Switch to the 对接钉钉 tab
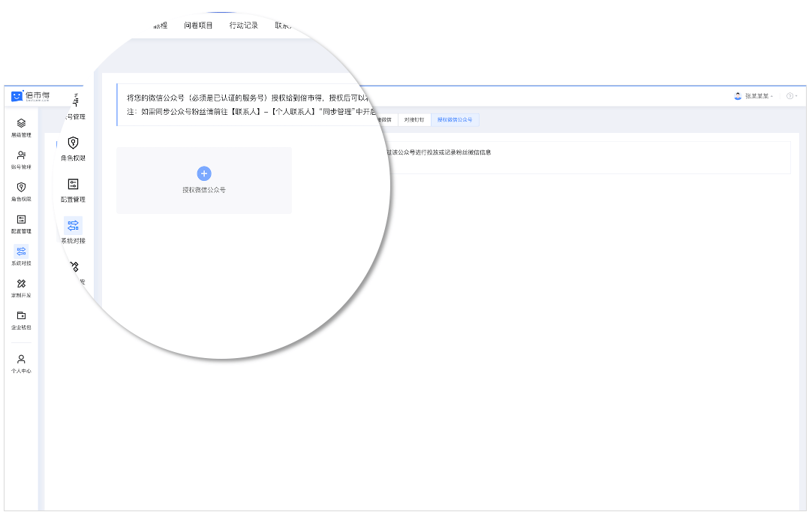The width and height of the screenshot is (812, 515). click(414, 119)
